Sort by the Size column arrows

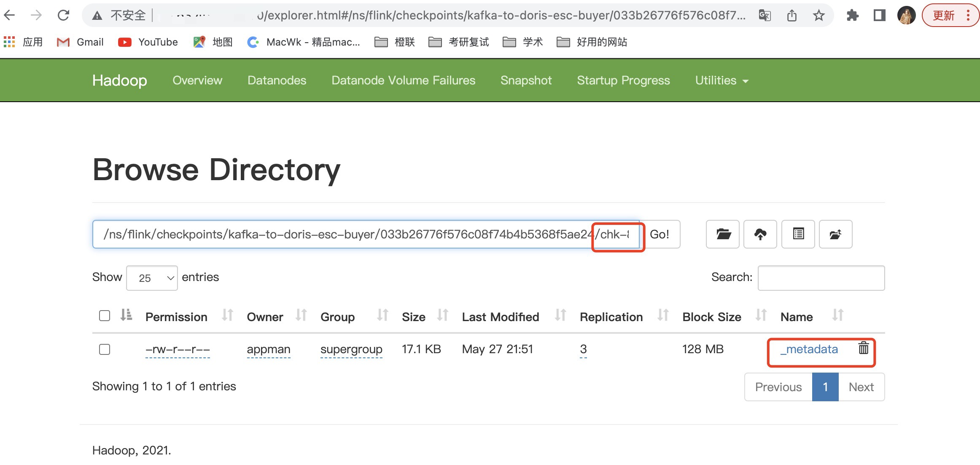pos(442,315)
